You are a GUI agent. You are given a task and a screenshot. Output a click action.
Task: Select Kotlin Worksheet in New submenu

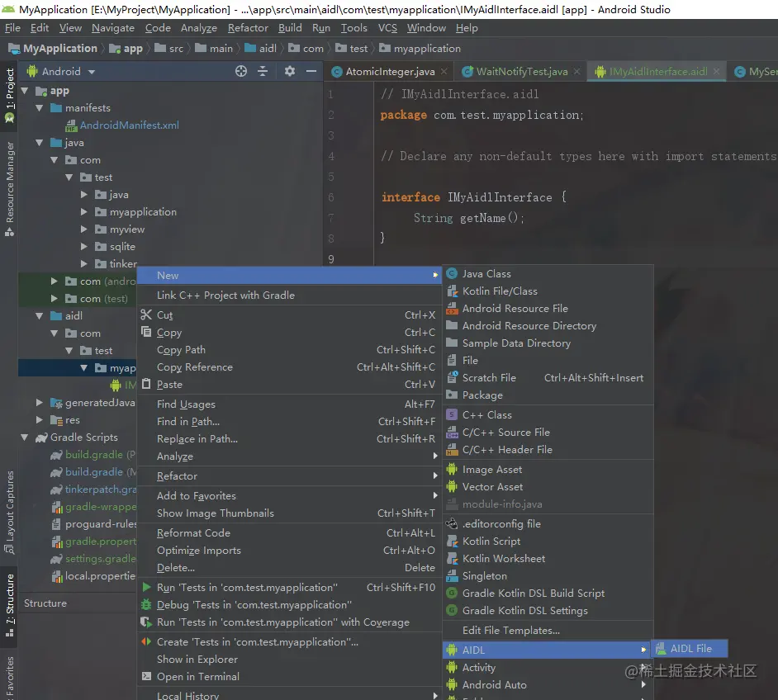pyautogui.click(x=548, y=559)
